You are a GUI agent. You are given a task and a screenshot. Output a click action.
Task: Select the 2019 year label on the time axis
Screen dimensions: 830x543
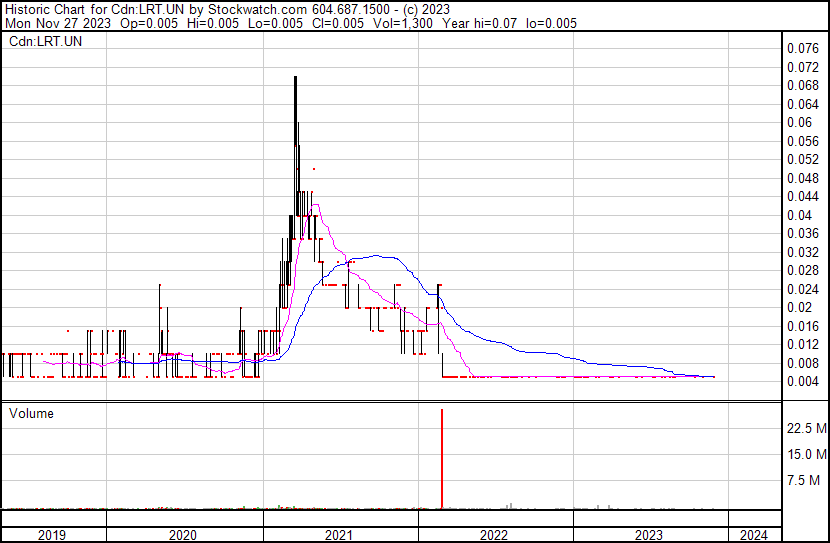coord(52,535)
